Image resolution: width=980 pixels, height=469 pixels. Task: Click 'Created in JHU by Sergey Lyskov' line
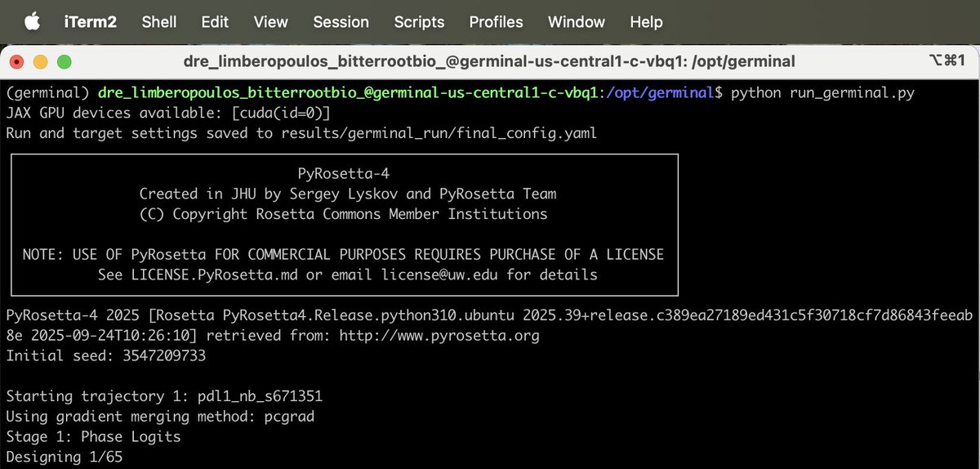pos(348,194)
